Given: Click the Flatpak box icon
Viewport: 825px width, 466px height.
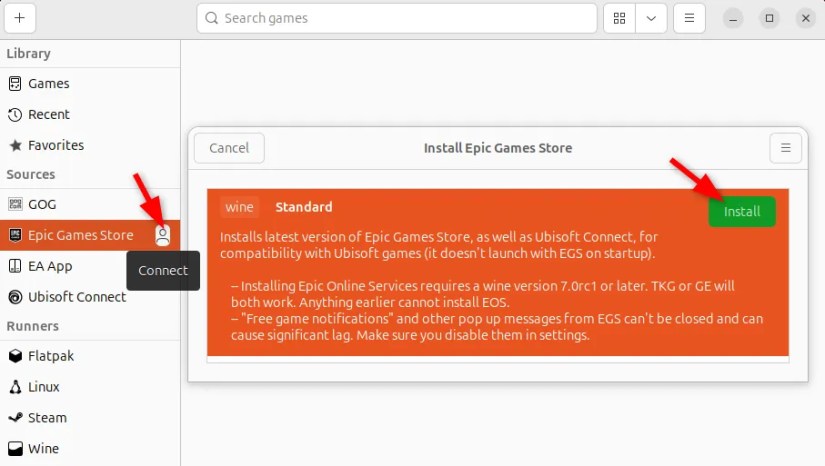Looking at the screenshot, I should [x=15, y=356].
